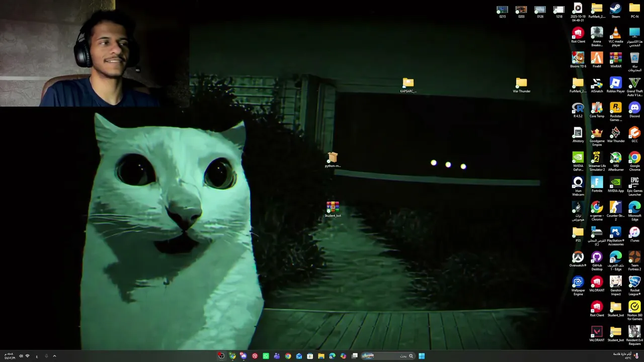This screenshot has width=644, height=362.
Task: Select the .Rhistory file icon
Action: tap(578, 135)
